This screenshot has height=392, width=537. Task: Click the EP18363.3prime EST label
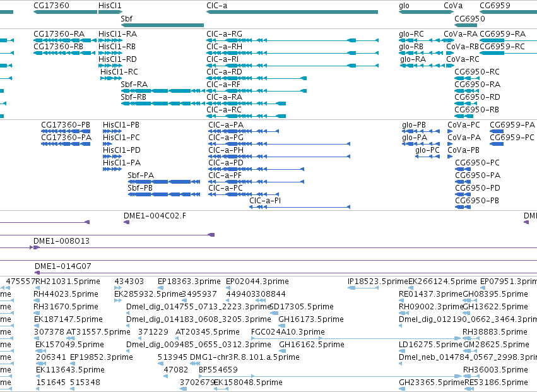point(189,282)
